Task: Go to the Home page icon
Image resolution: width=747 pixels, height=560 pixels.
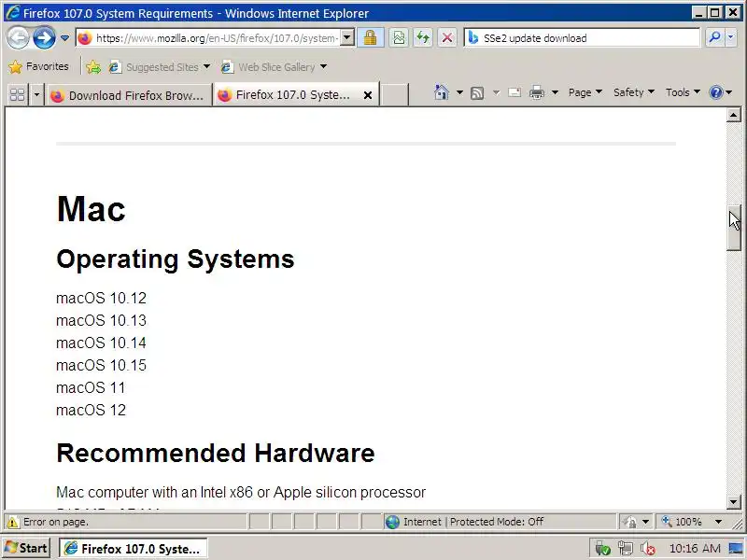Action: coord(441,92)
